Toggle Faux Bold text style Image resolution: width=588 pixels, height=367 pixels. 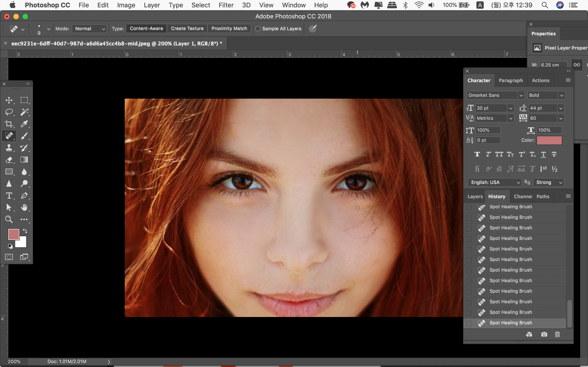coord(477,154)
